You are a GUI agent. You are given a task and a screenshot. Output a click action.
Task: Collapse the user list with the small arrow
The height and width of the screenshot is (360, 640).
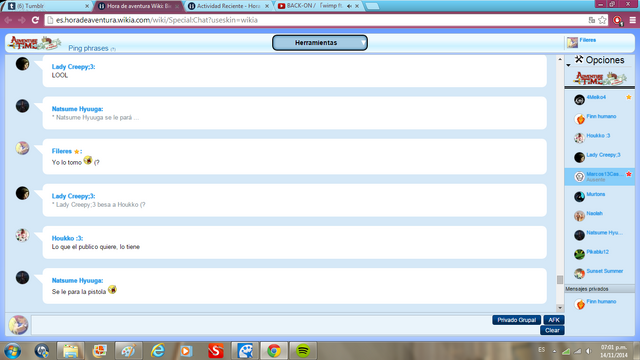coord(568,65)
